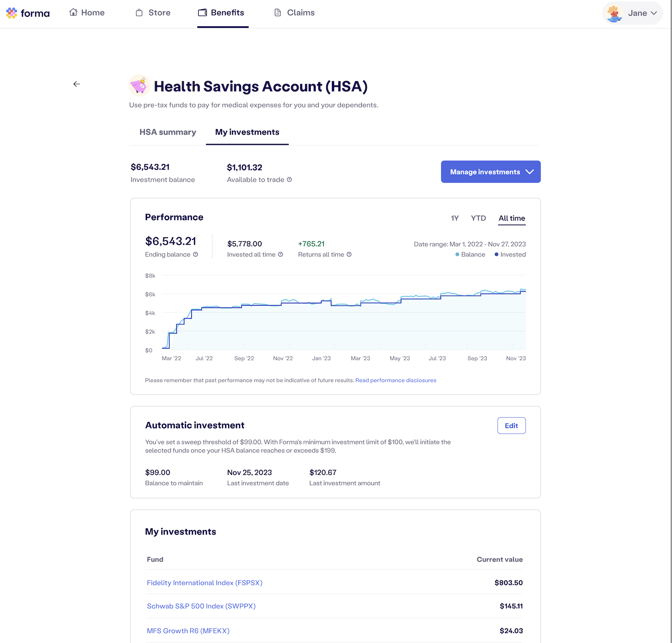The height and width of the screenshot is (643, 672).
Task: Click the $120.67 last investment amount
Action: 323,472
